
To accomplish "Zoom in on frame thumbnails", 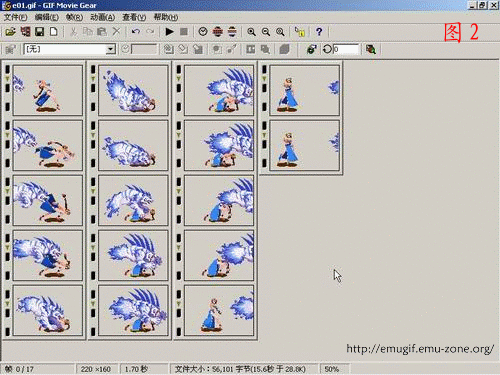I will [x=251, y=32].
